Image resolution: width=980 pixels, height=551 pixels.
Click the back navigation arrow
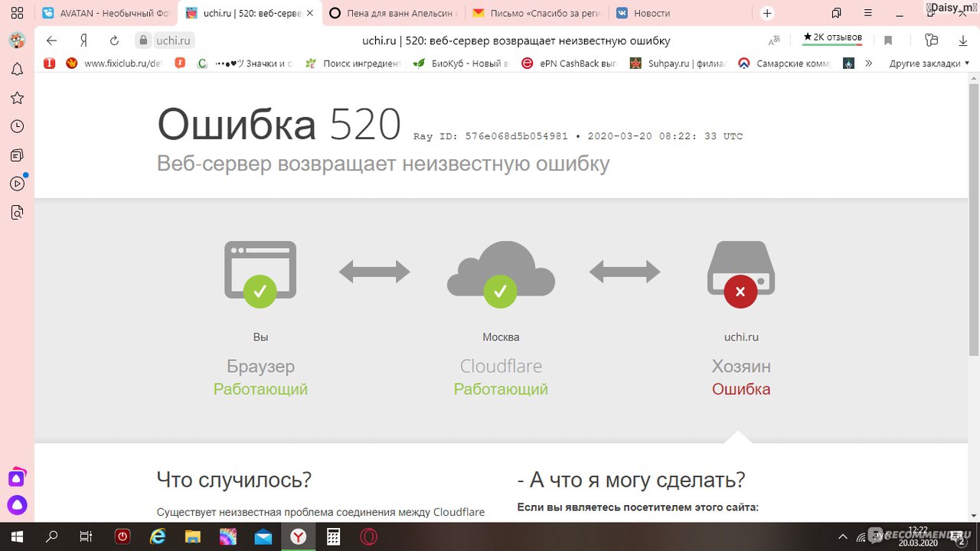pos(51,41)
